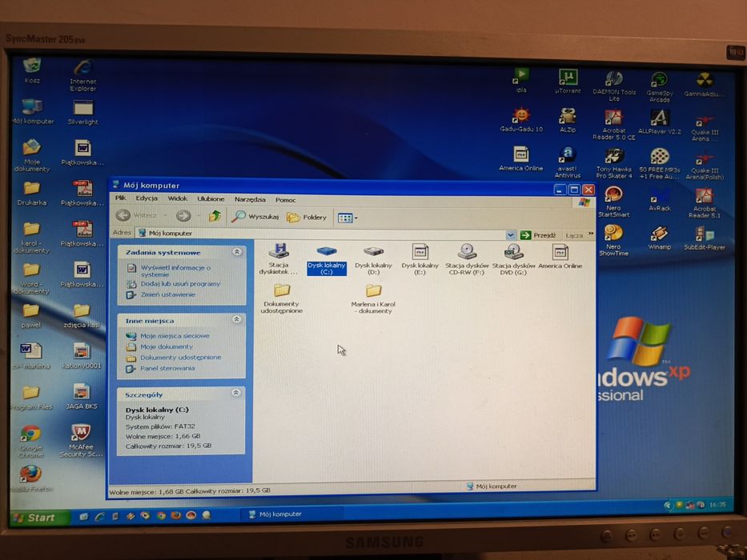This screenshot has height=560, width=747.
Task: Open Dokumenty udostępnione sidebar link
Action: point(180,357)
